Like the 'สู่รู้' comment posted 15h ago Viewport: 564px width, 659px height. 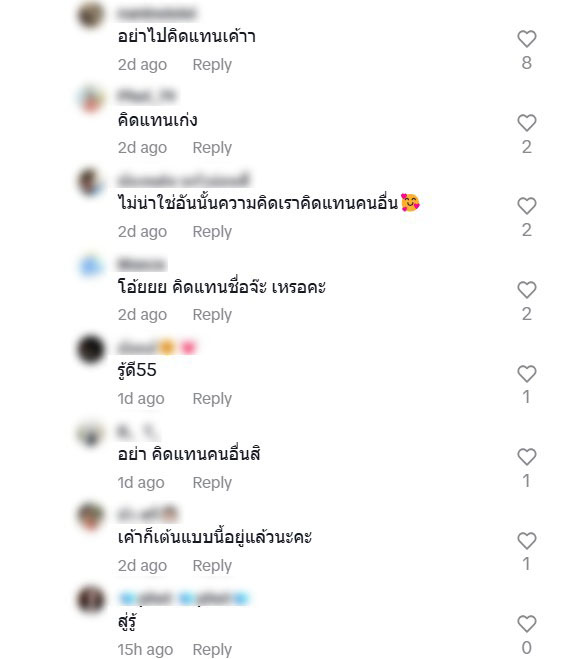tap(526, 624)
